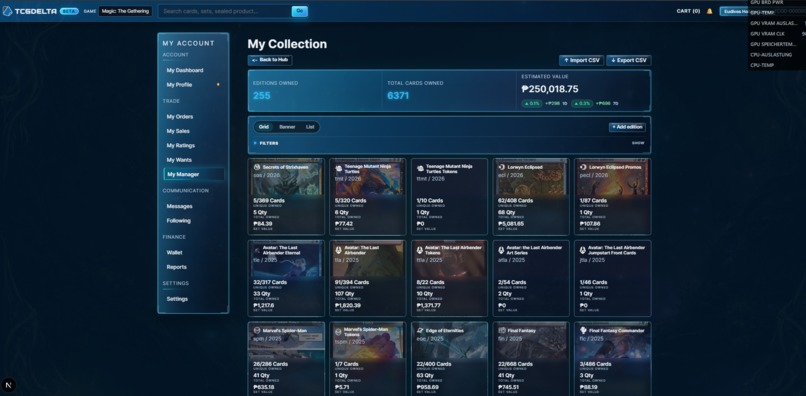Click Show to reveal filters
The width and height of the screenshot is (806, 396).
[x=637, y=143]
